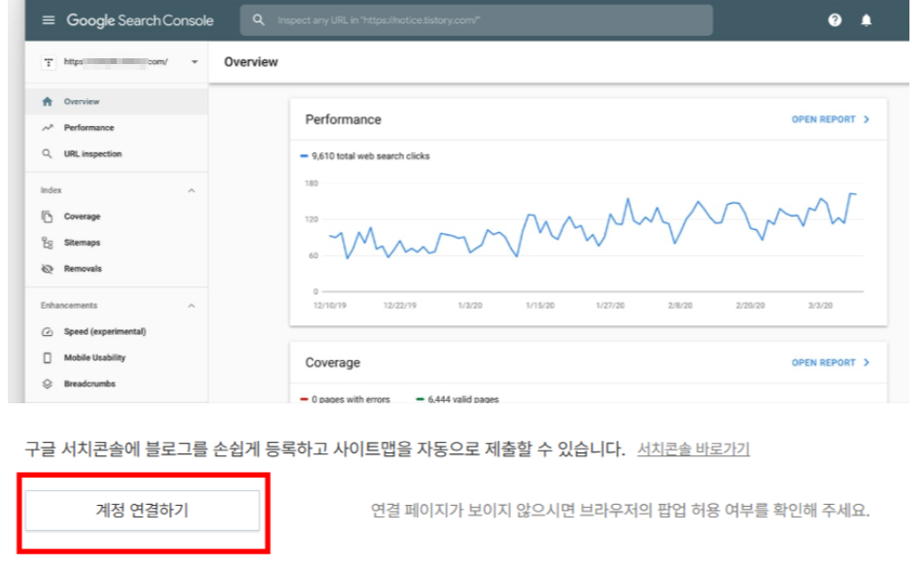924x568 pixels.
Task: Click the Removals crossed-eye icon
Action: [x=48, y=269]
